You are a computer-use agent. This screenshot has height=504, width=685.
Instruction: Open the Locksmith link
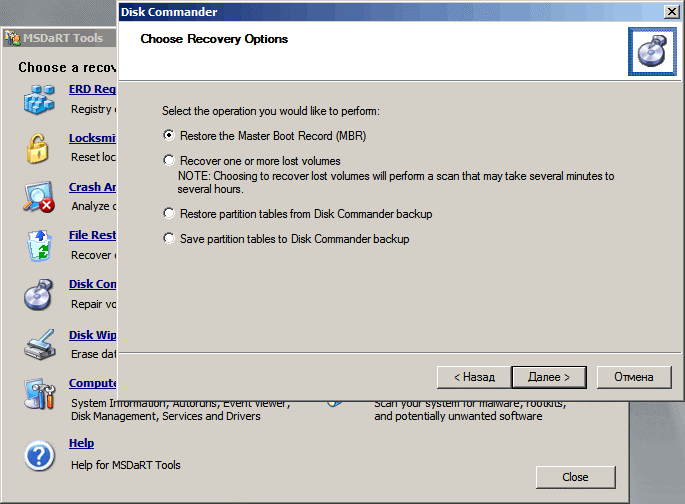(x=92, y=138)
